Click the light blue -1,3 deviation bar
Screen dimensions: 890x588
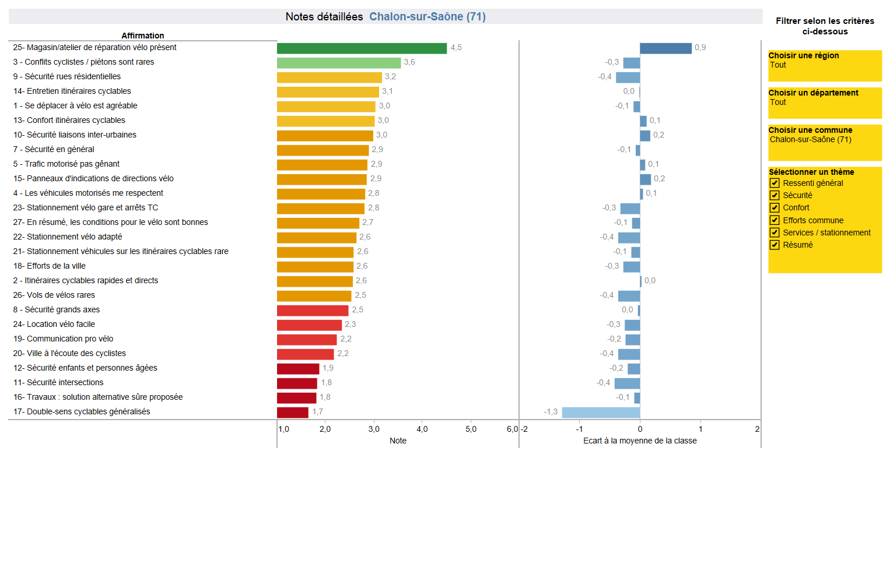click(x=601, y=413)
